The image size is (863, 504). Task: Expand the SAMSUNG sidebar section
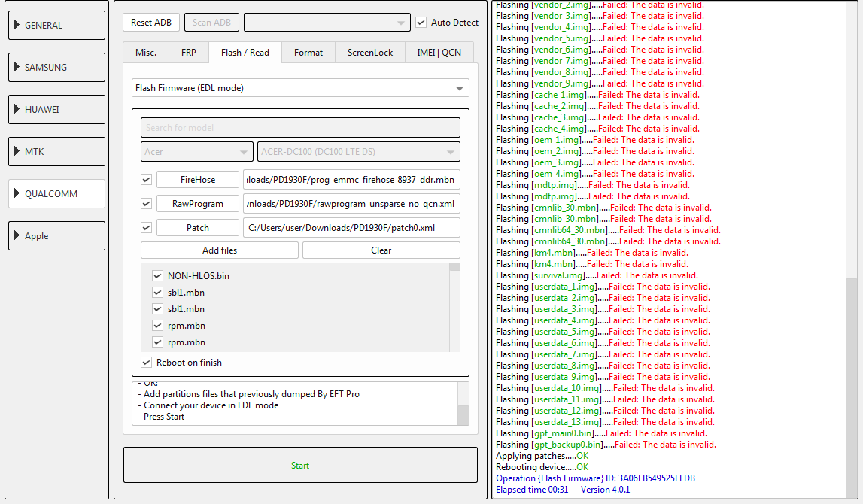pyautogui.click(x=56, y=67)
